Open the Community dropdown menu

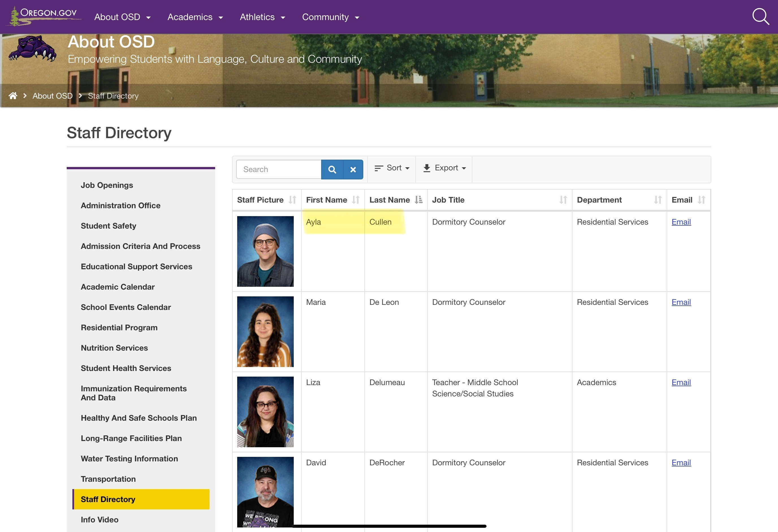tap(331, 17)
